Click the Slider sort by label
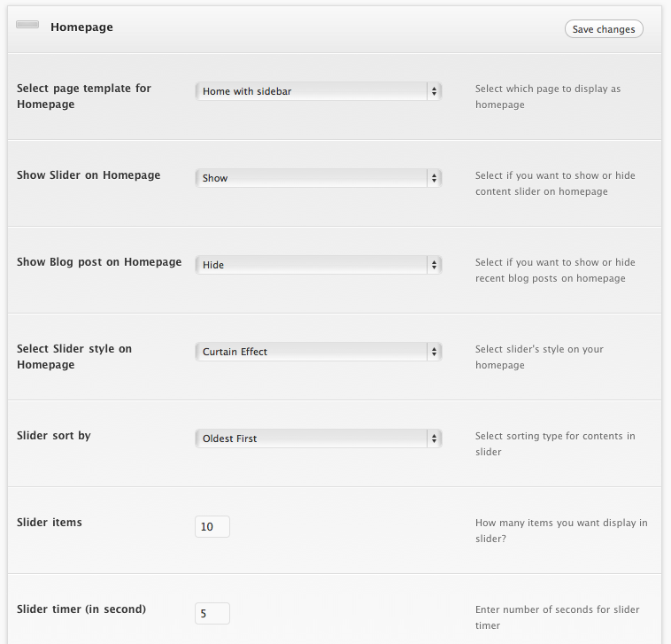 (54, 436)
